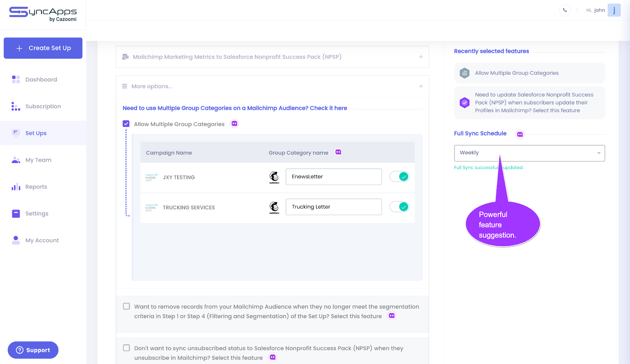Click the Mailchimp Marketing Metrics section icon
This screenshot has height=364, width=630.
point(125,57)
